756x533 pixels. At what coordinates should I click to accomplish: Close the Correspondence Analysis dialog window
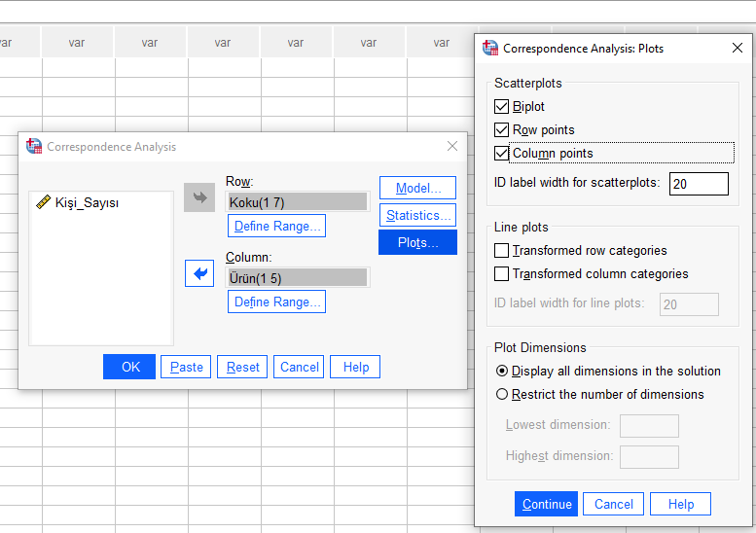tap(451, 146)
